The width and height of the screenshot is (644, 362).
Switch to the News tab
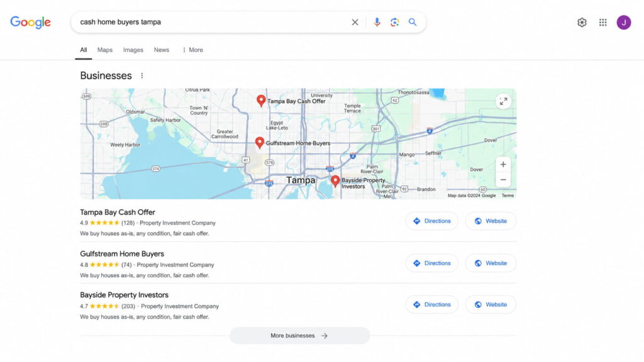(162, 50)
